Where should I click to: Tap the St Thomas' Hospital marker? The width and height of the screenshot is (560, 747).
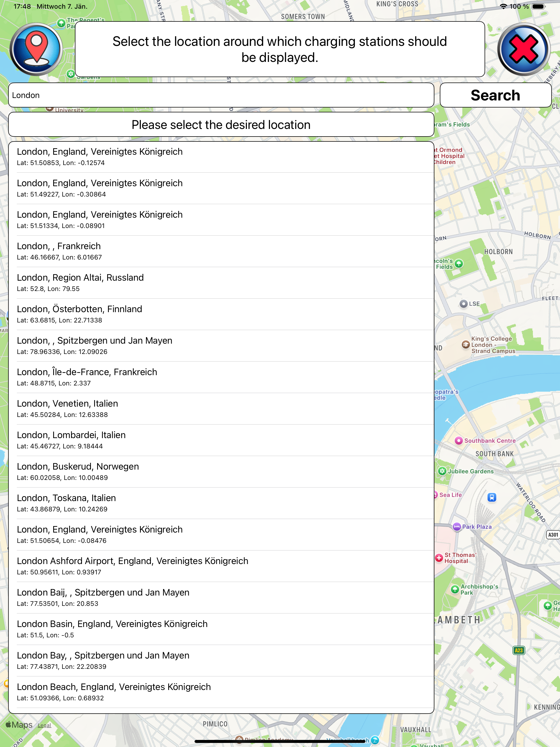click(x=439, y=558)
